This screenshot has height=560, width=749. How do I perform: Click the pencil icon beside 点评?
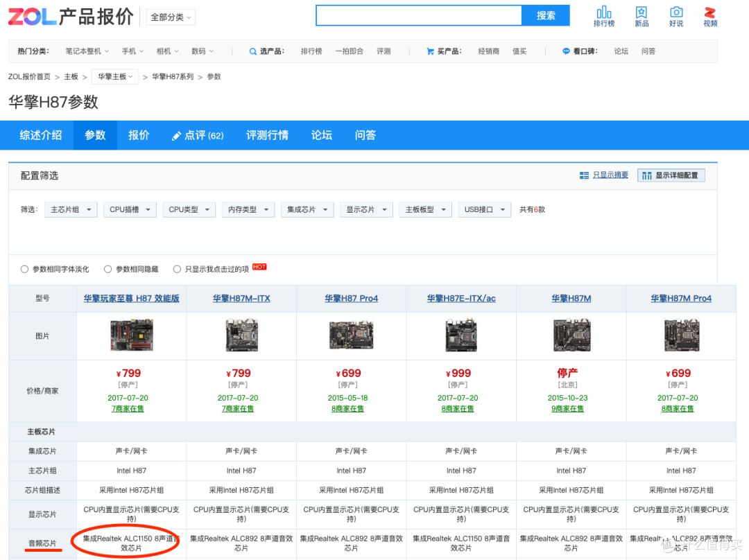176,136
